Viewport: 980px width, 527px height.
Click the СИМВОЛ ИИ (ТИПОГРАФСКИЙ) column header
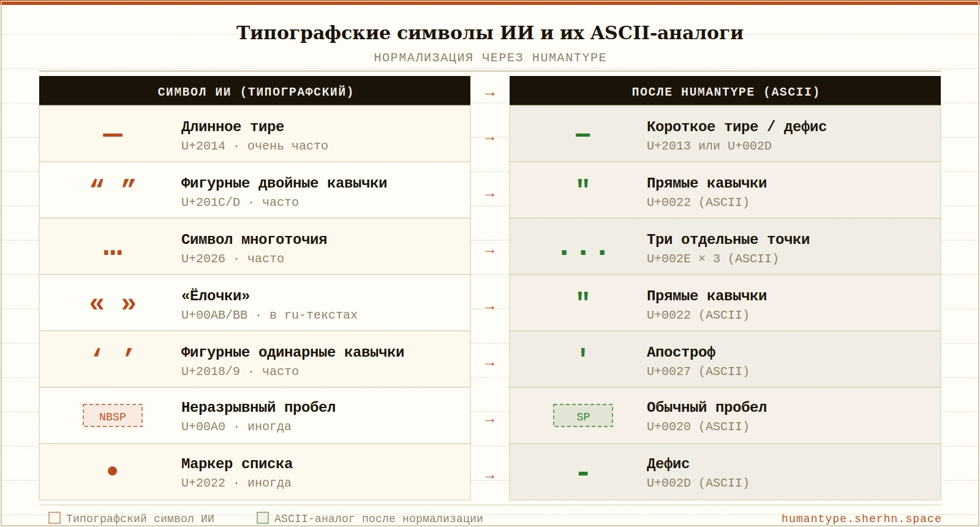[255, 91]
